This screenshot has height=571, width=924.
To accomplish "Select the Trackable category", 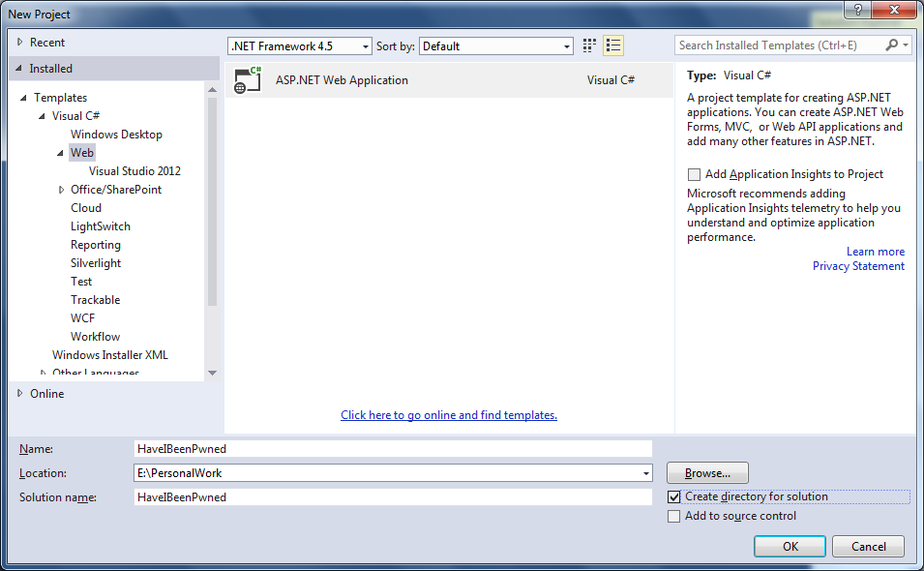I will (96, 300).
